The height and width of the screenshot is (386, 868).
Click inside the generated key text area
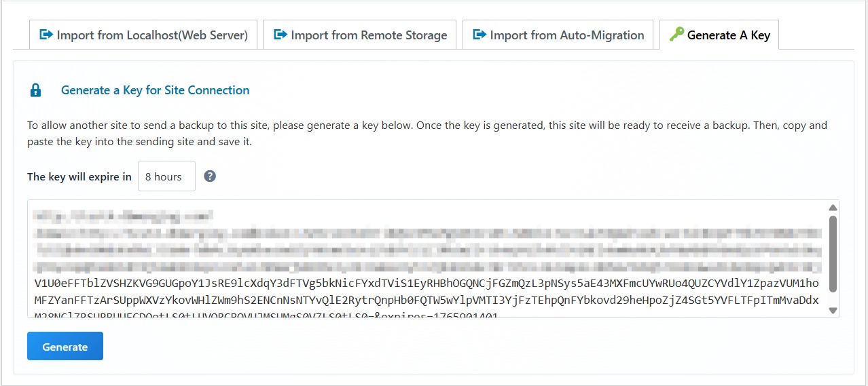[x=427, y=292]
